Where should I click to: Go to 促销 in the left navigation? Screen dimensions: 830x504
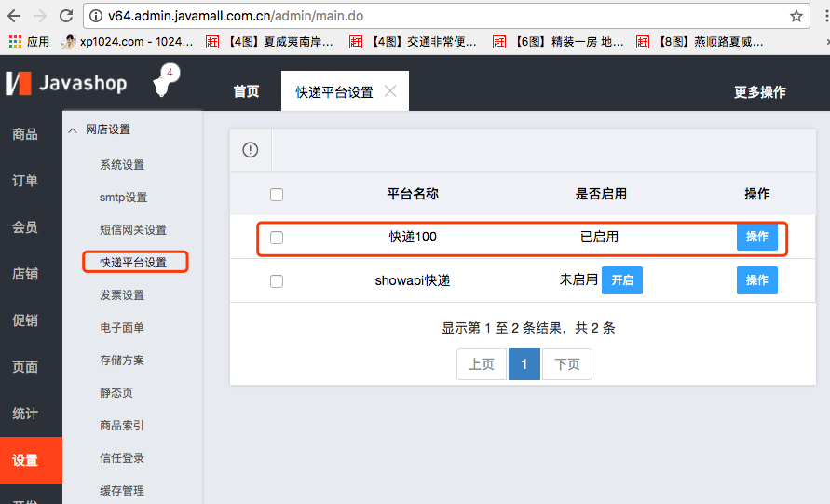[25, 320]
